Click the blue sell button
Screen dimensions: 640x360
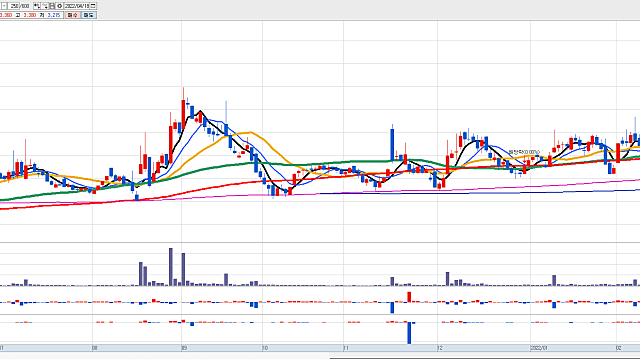tap(89, 15)
